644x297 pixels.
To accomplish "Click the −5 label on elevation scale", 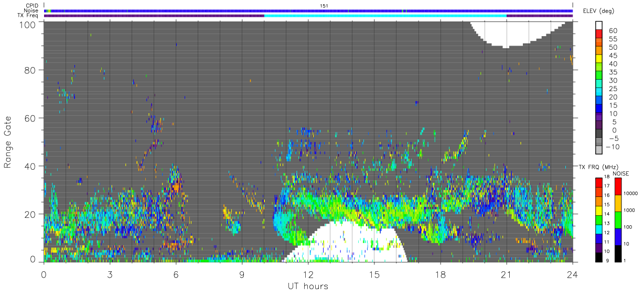I will [613, 138].
